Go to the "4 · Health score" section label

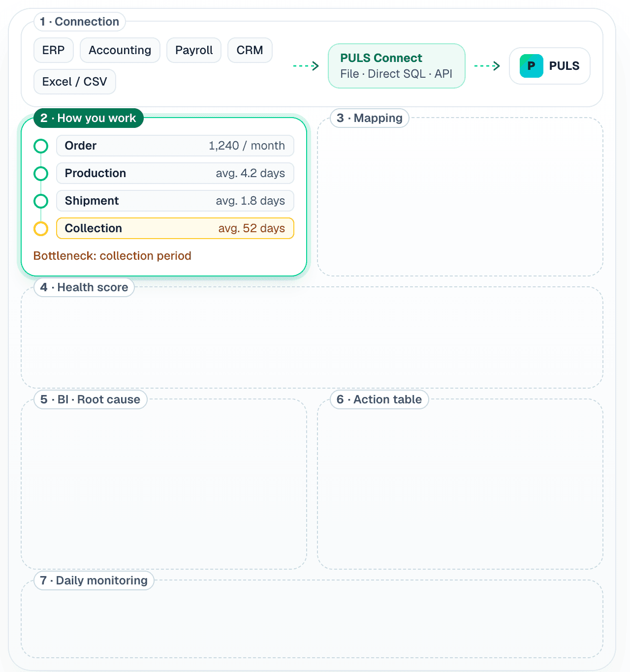click(84, 287)
